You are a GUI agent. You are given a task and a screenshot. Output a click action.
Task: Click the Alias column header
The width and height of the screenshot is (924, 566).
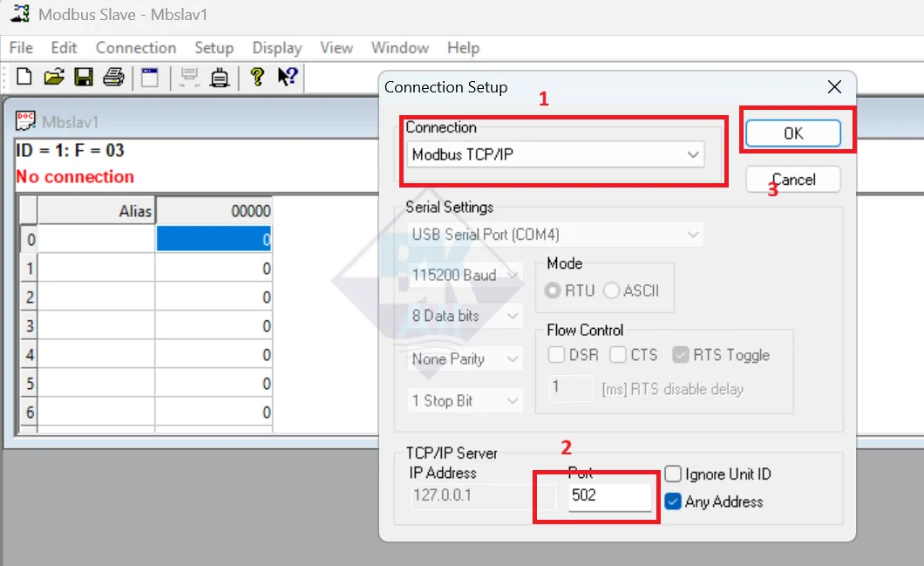96,210
